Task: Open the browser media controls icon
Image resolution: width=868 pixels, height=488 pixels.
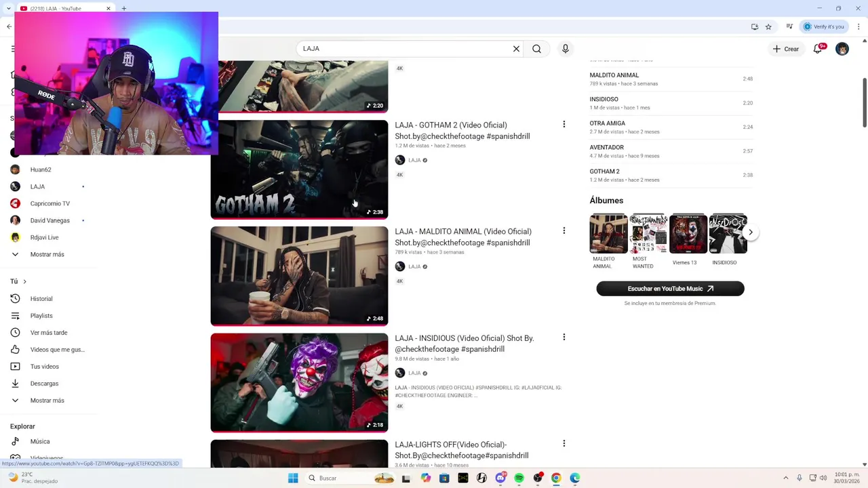Action: click(790, 26)
